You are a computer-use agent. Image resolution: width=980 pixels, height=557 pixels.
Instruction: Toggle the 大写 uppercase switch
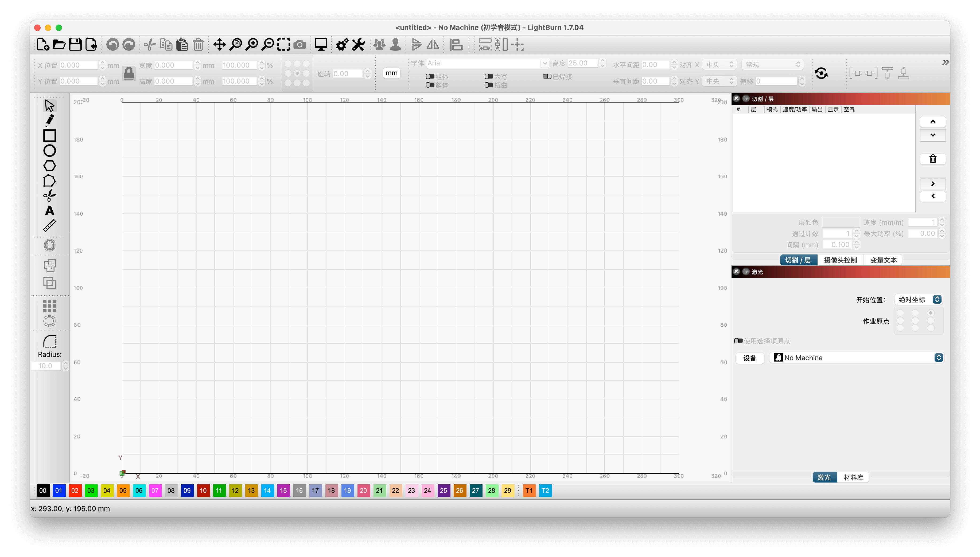click(489, 77)
